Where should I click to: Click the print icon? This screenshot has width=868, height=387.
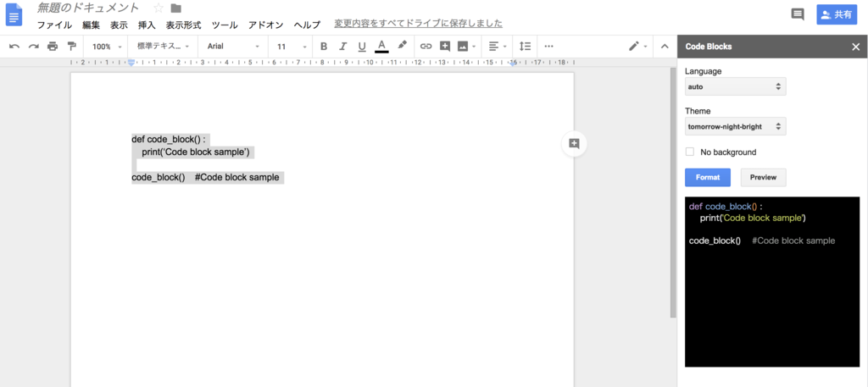pos(53,47)
